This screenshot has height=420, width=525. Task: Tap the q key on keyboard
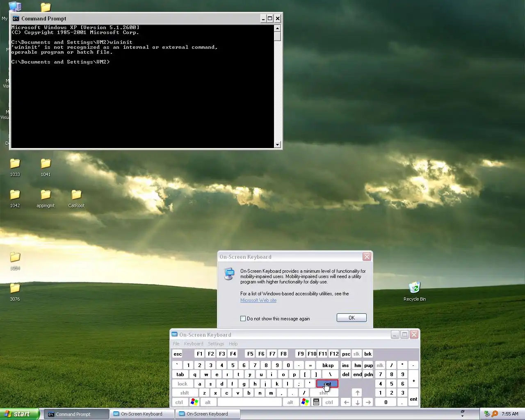195,374
